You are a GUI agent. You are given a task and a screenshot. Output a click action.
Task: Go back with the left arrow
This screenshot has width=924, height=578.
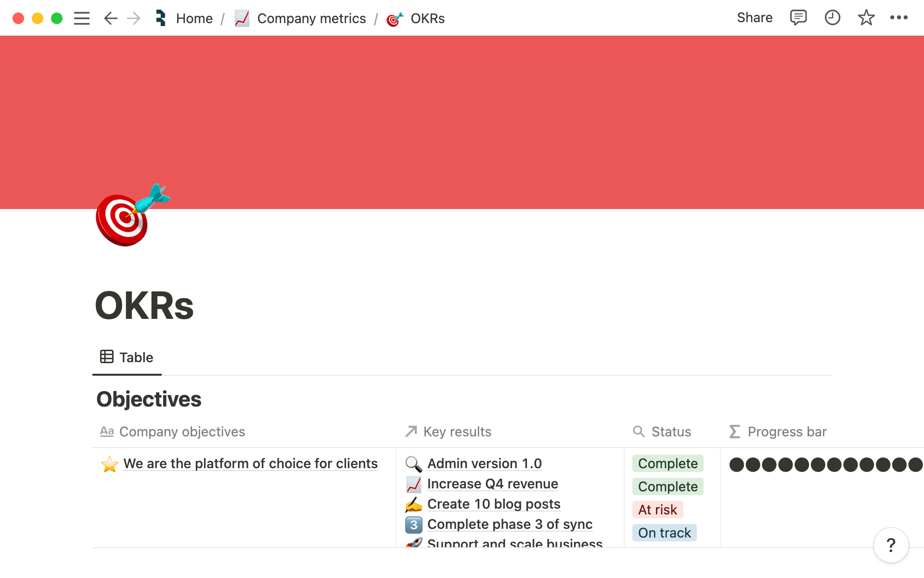tap(111, 18)
